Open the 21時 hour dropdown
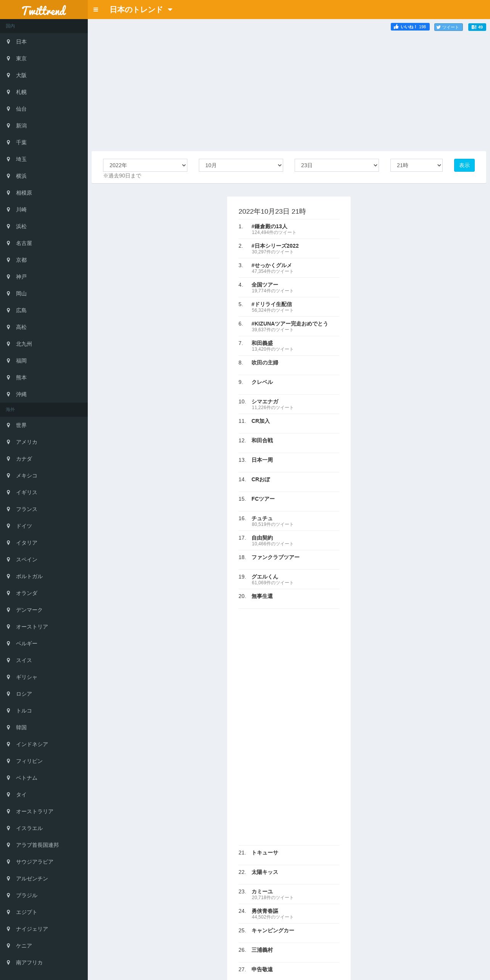This screenshot has height=980, width=490. (416, 165)
